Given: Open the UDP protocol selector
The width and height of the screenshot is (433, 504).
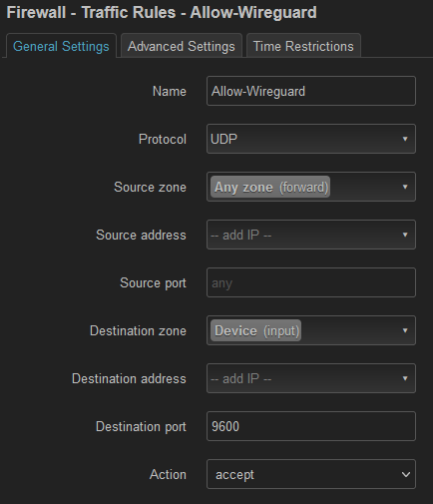Looking at the screenshot, I should coord(311,139).
